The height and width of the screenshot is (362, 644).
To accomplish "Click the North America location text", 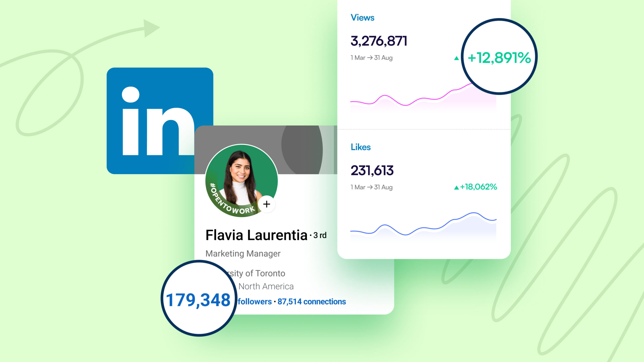I will pyautogui.click(x=266, y=286).
